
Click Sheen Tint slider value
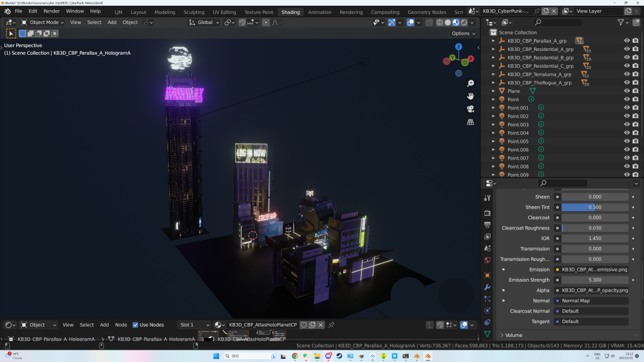[x=595, y=207]
